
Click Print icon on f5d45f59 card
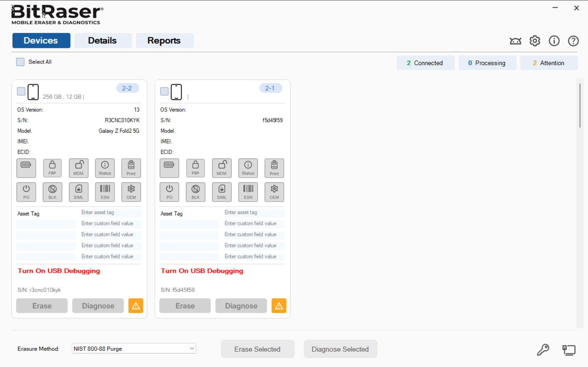coord(274,168)
